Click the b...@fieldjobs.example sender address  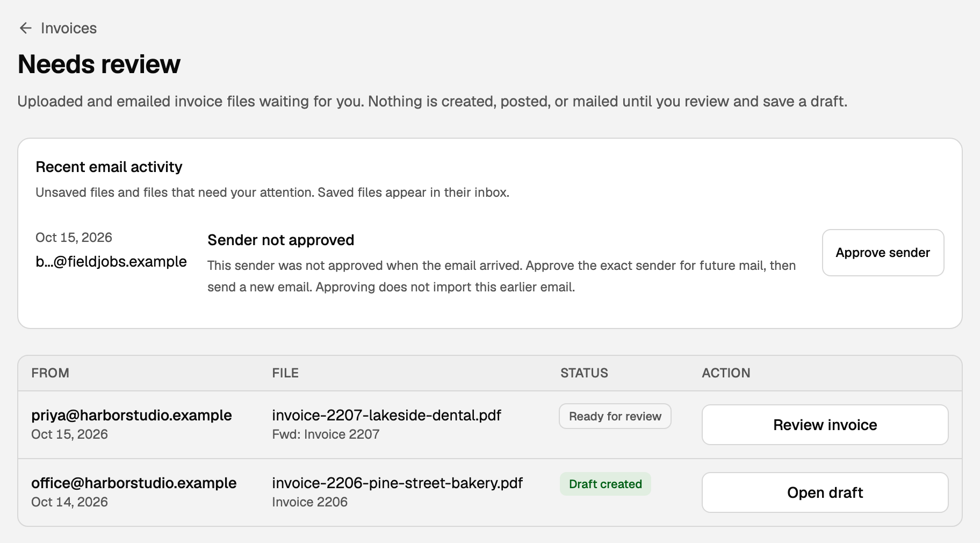[111, 262]
